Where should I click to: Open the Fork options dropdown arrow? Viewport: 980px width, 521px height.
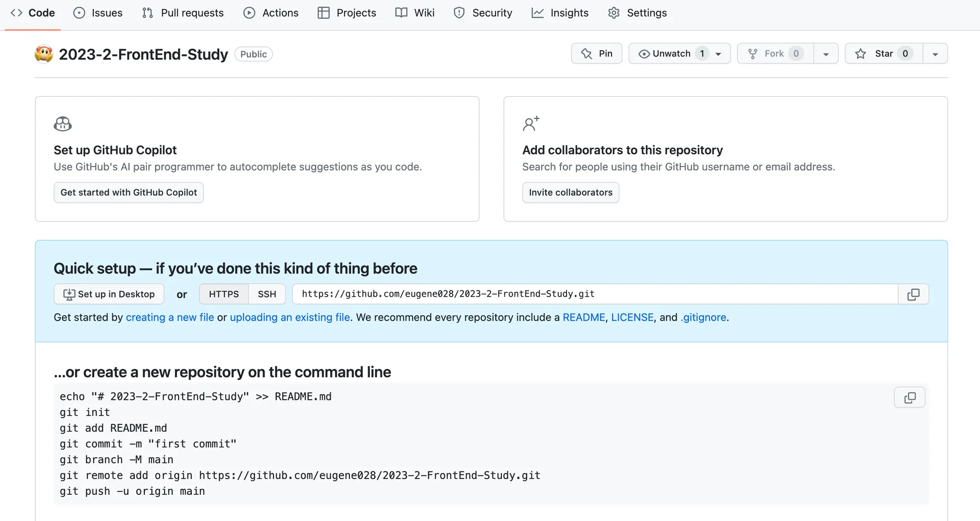826,54
